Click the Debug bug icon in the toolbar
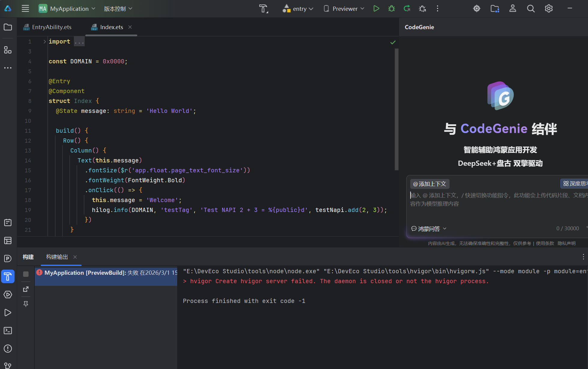Viewport: 588px width, 369px height. click(x=391, y=9)
